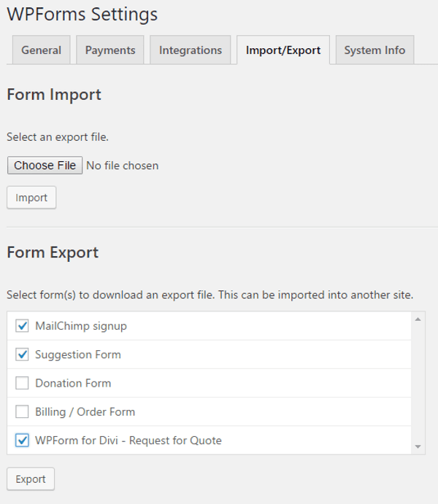Click the 'Donation Form' label text

[x=73, y=383]
